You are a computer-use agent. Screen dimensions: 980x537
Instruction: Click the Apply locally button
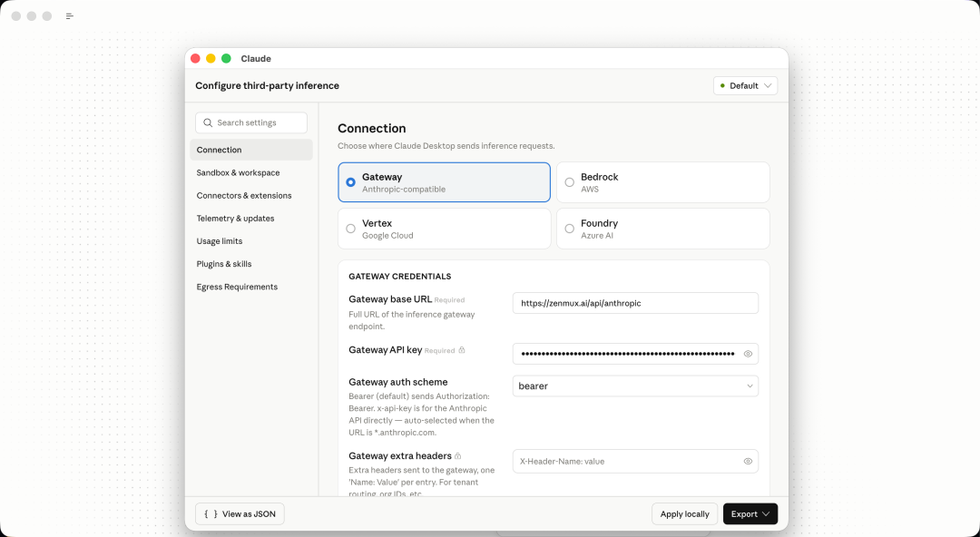tap(684, 514)
